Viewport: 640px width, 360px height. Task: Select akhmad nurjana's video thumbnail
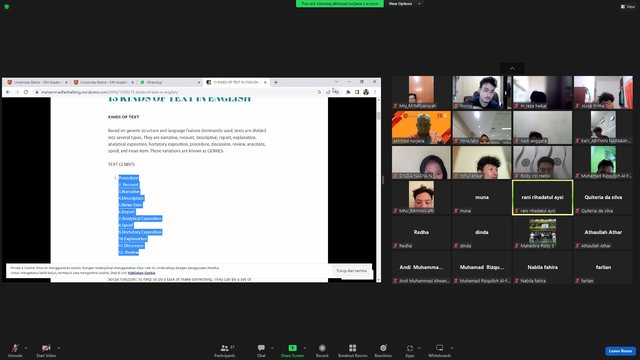click(x=421, y=127)
